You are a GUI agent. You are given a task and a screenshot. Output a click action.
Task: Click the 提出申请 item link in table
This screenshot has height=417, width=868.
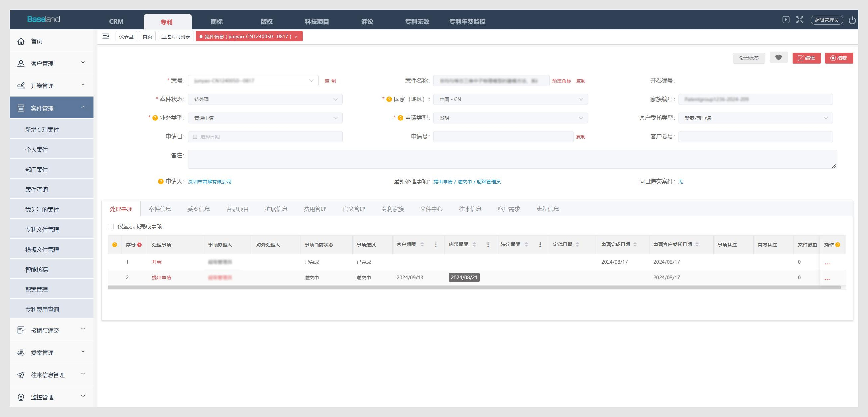coord(161,278)
